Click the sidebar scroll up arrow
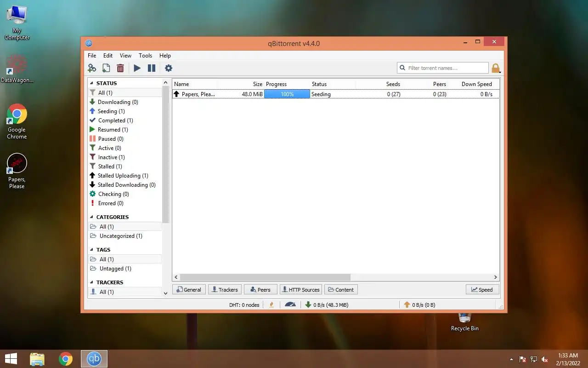The width and height of the screenshot is (588, 368). click(166, 83)
